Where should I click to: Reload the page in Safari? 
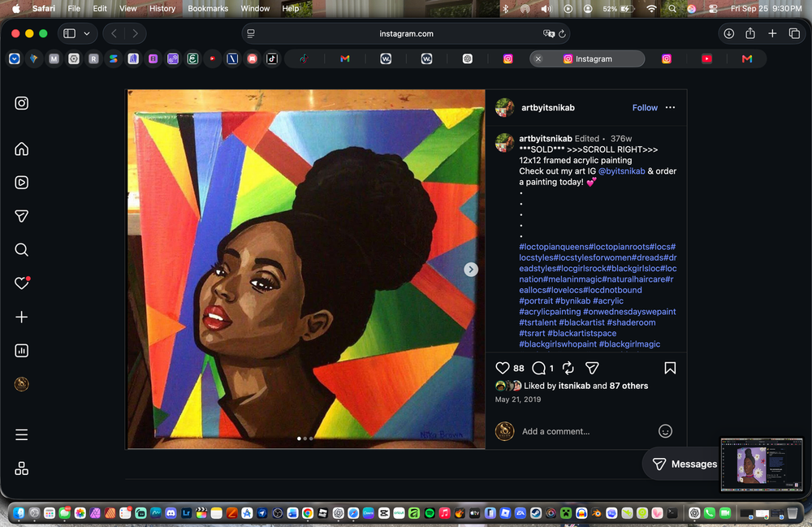pos(563,33)
